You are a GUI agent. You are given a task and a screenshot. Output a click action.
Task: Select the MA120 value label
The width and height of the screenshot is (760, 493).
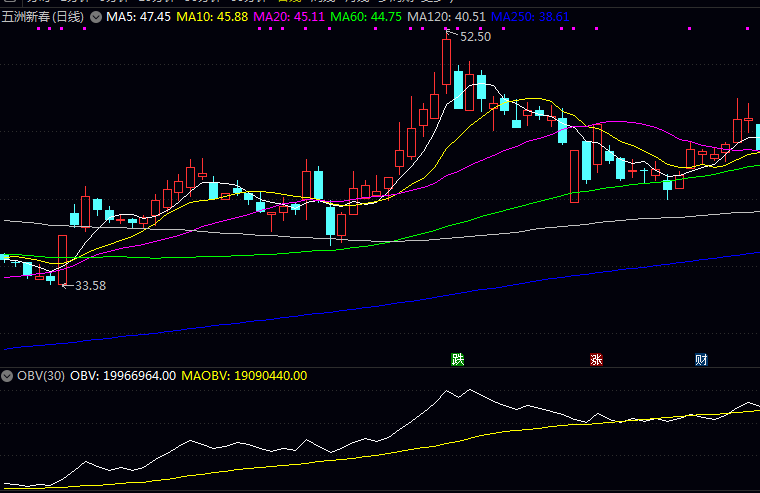[446, 18]
